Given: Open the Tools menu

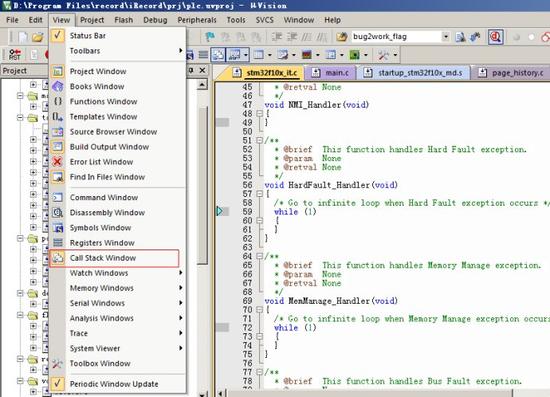Looking at the screenshot, I should coord(236,20).
